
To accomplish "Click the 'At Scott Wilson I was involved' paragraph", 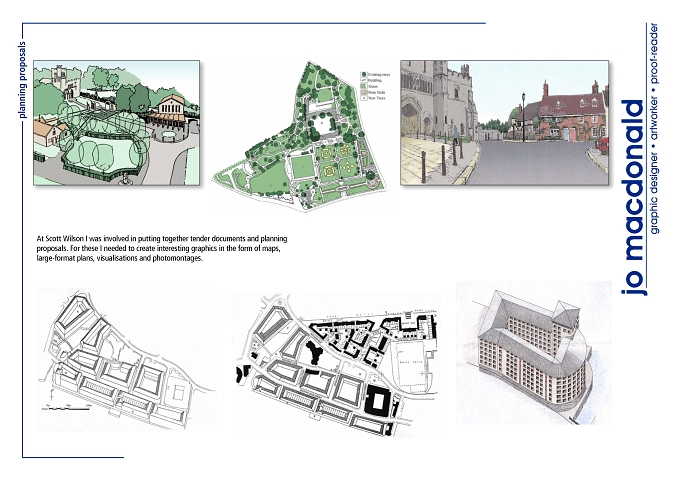I will (x=162, y=248).
